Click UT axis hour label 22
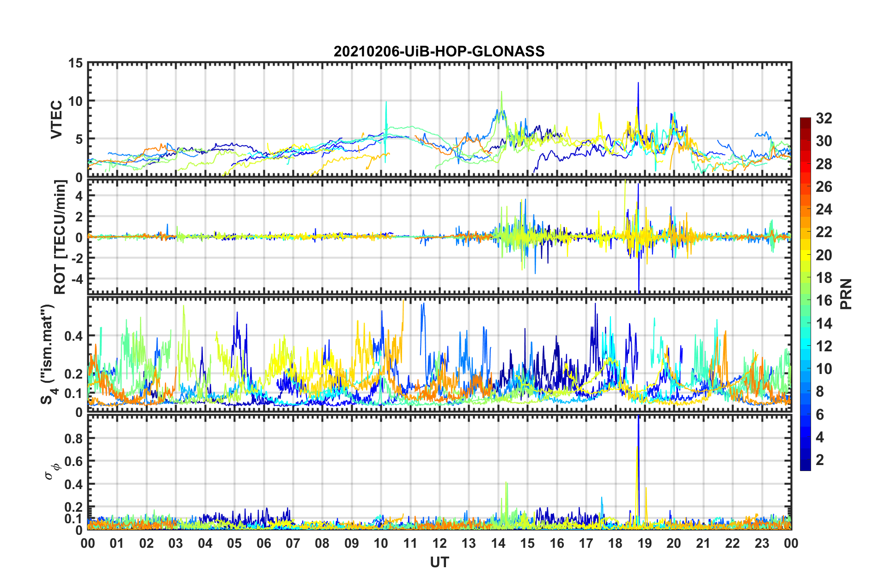Viewport: 879px width, 588px height. [732, 543]
